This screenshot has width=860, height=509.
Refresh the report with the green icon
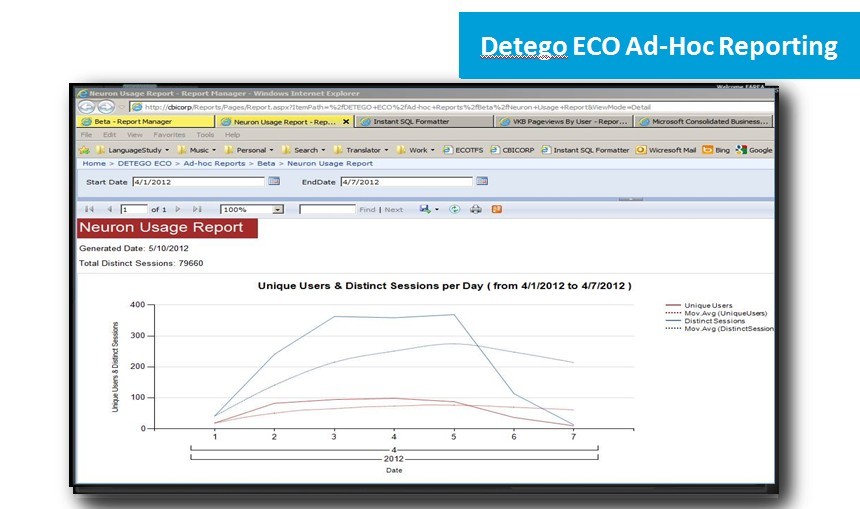click(x=454, y=209)
